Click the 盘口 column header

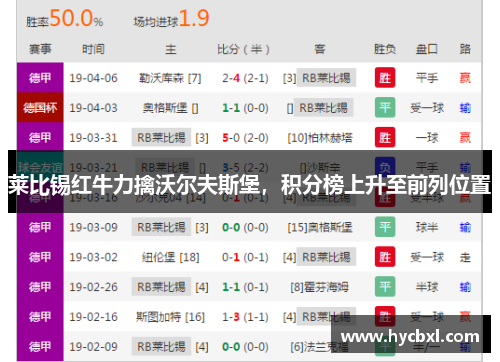pyautogui.click(x=427, y=49)
